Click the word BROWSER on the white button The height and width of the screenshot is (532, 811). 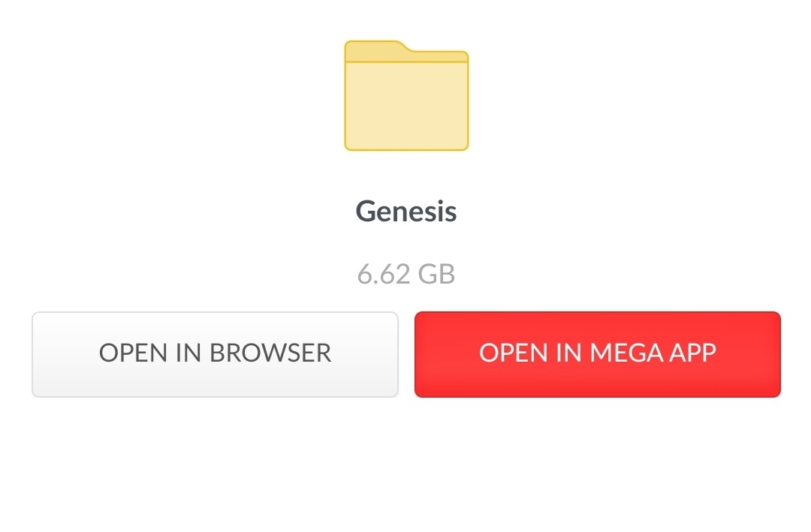(270, 353)
